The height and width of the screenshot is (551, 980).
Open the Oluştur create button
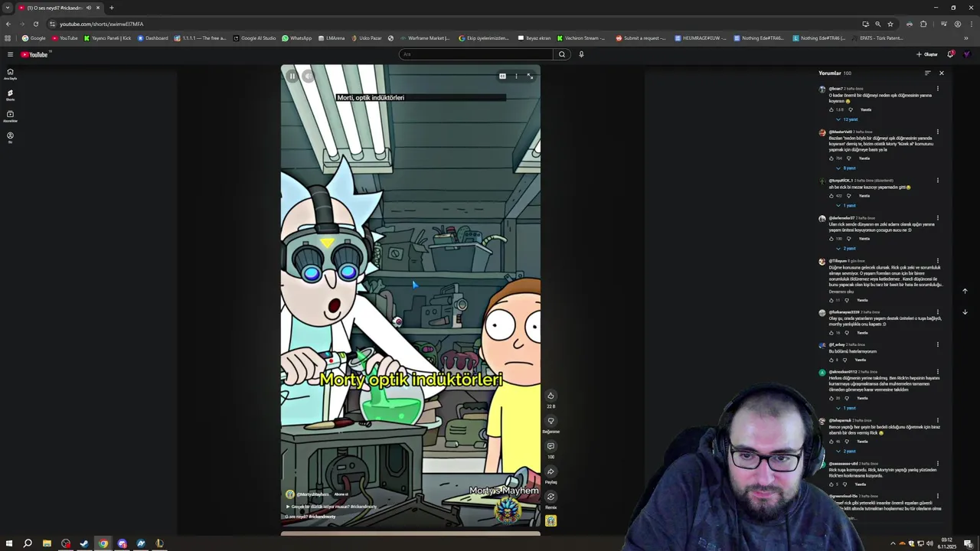(927, 54)
